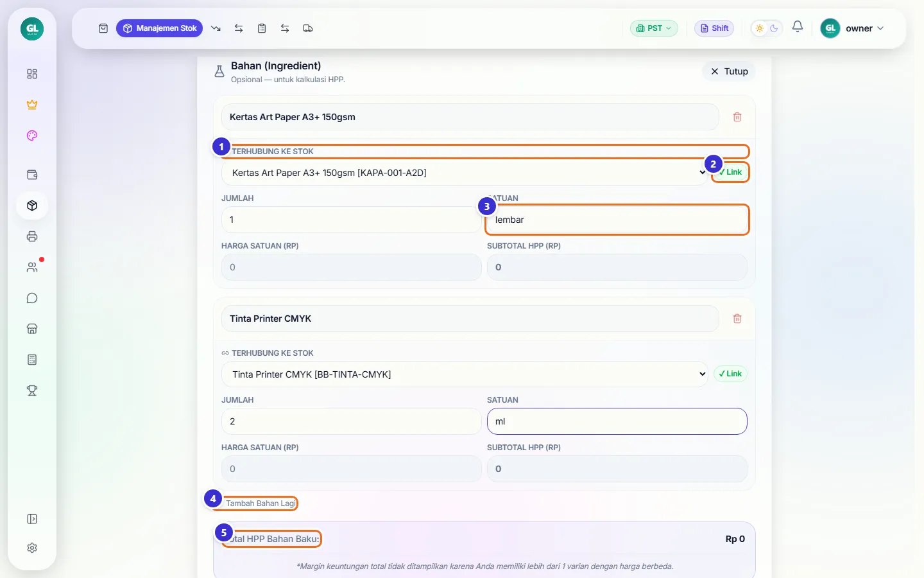Viewport: 924px width, 578px height.
Task: Focus Satuan field containing lembar
Action: point(617,220)
